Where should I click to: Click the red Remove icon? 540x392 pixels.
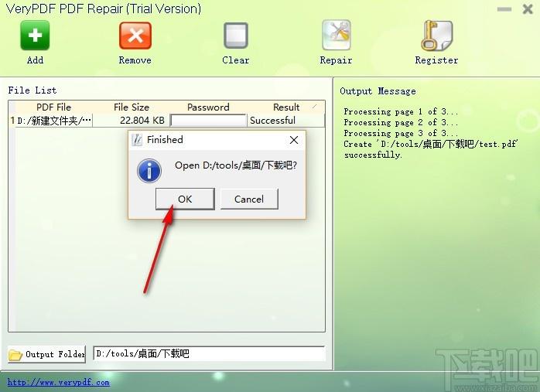[x=135, y=36]
